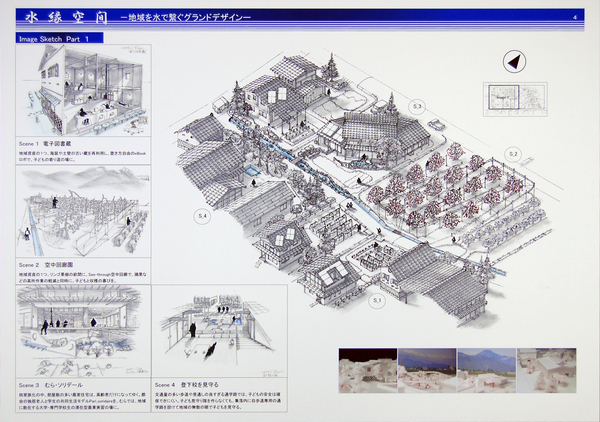Select the S.3 viewpoint marker
This screenshot has height=422, width=600.
coord(418,105)
